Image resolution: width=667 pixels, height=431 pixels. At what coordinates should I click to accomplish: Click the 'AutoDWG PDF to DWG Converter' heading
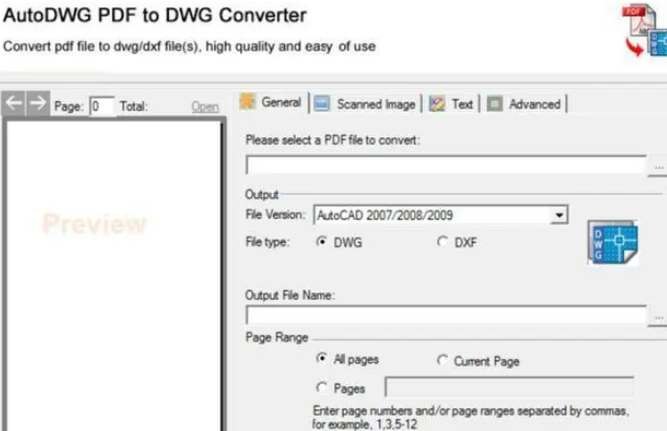(155, 15)
